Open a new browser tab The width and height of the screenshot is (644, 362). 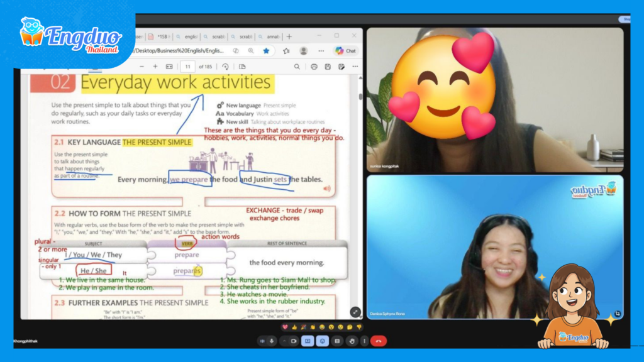pyautogui.click(x=289, y=36)
